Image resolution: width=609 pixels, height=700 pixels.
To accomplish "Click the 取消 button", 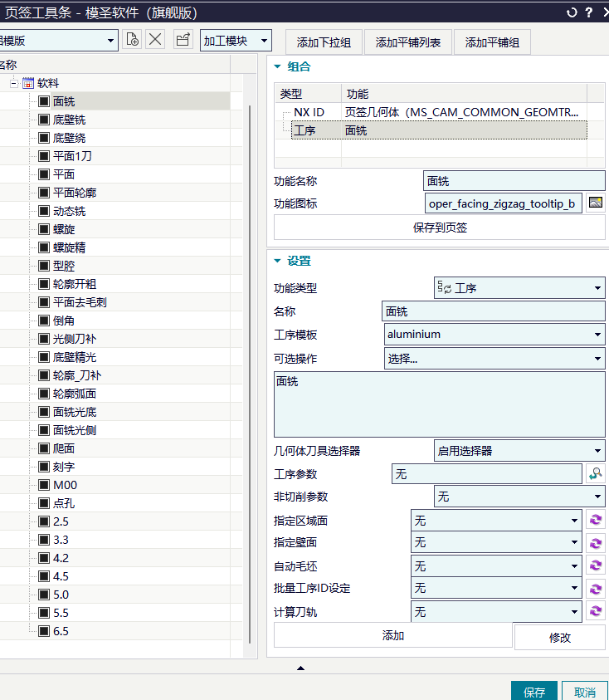I will pos(584,692).
